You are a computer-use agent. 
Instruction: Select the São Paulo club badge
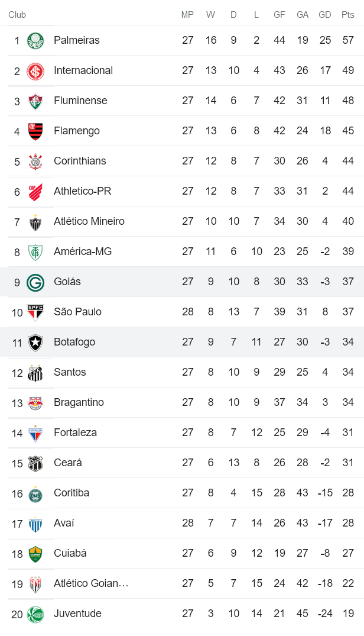35,312
